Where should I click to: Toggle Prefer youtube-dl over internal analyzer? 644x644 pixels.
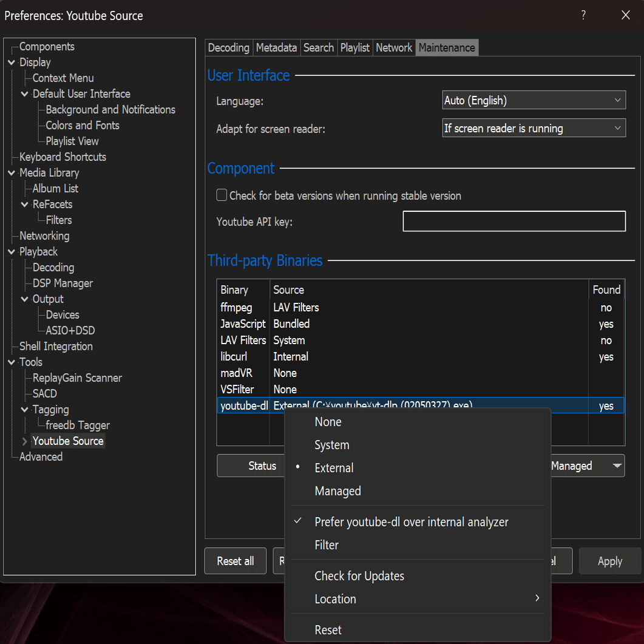pyautogui.click(x=411, y=522)
